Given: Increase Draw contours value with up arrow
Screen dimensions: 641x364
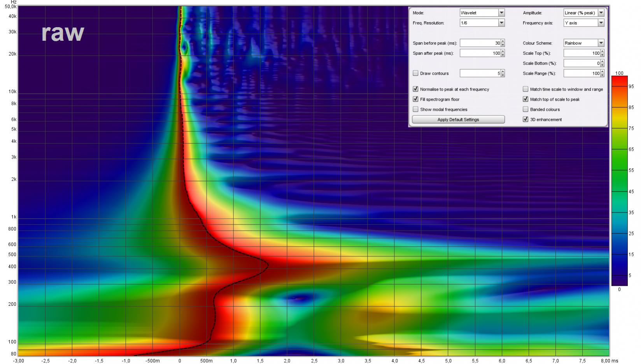Looking at the screenshot, I should click(x=503, y=71).
